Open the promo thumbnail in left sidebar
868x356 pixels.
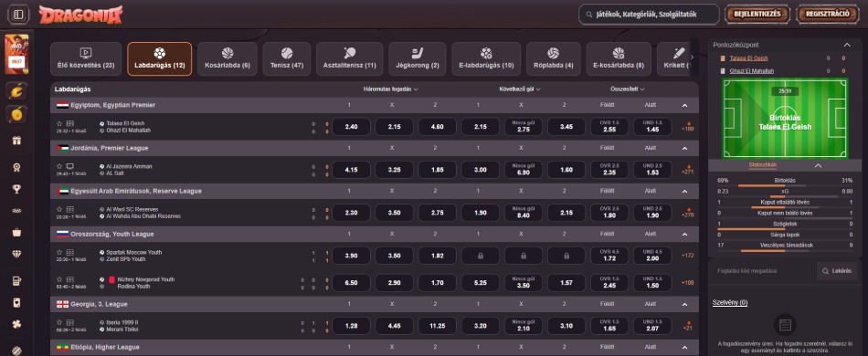click(16, 54)
